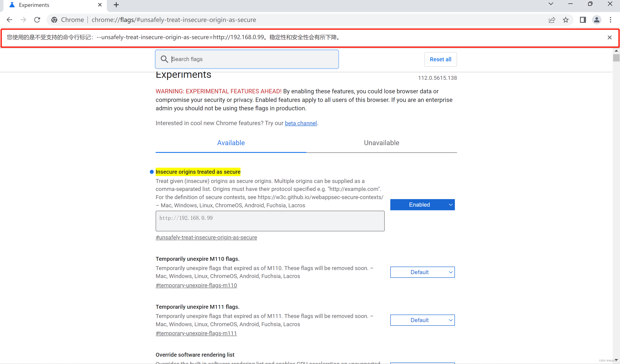Open the Default dropdown for M111 flags
Image resolution: width=620 pixels, height=364 pixels.
[x=422, y=320]
